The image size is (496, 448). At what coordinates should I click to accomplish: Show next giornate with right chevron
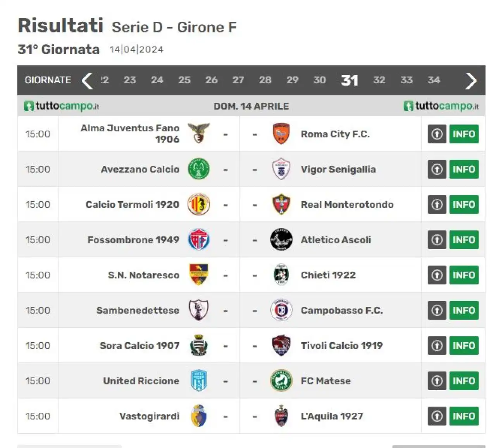[x=471, y=81]
